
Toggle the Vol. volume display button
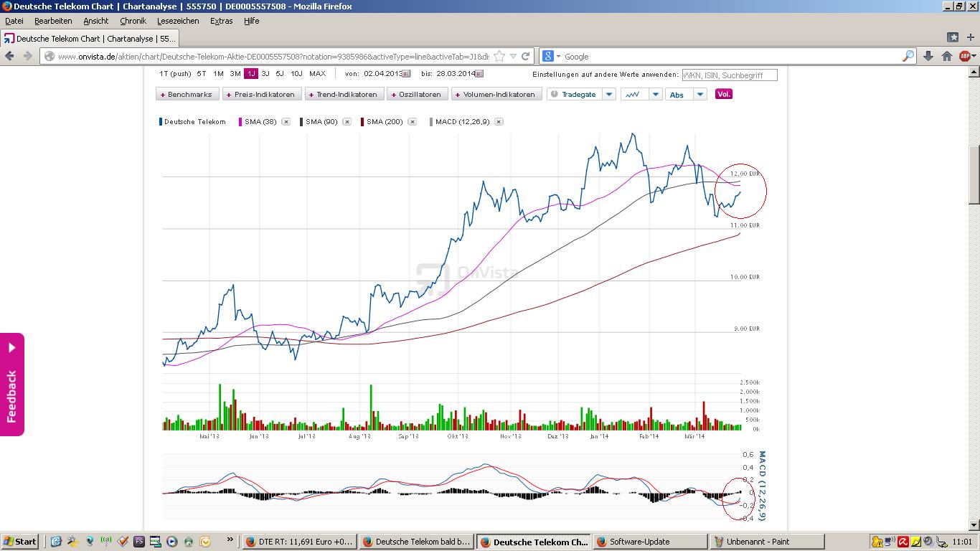pyautogui.click(x=724, y=94)
